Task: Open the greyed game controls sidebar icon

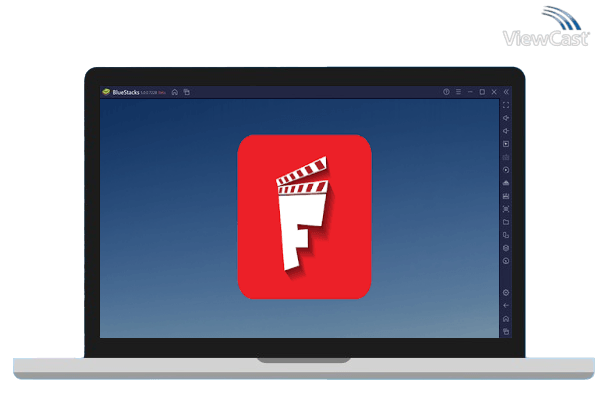Action: (506, 157)
